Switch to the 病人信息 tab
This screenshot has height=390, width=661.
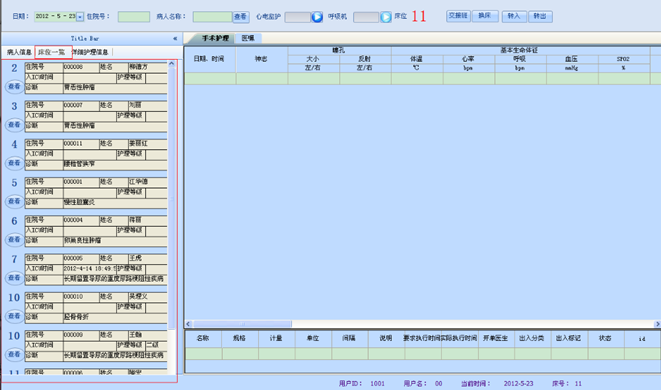click(x=19, y=52)
